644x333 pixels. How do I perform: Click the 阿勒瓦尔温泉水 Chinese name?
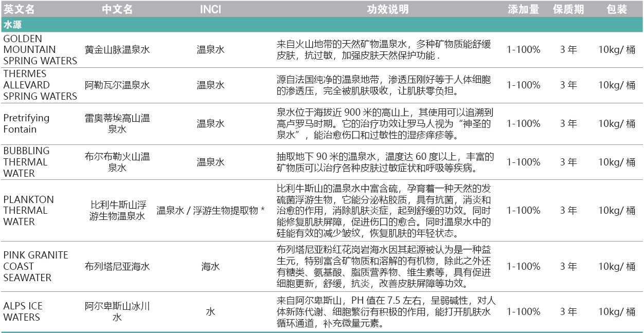(x=117, y=85)
